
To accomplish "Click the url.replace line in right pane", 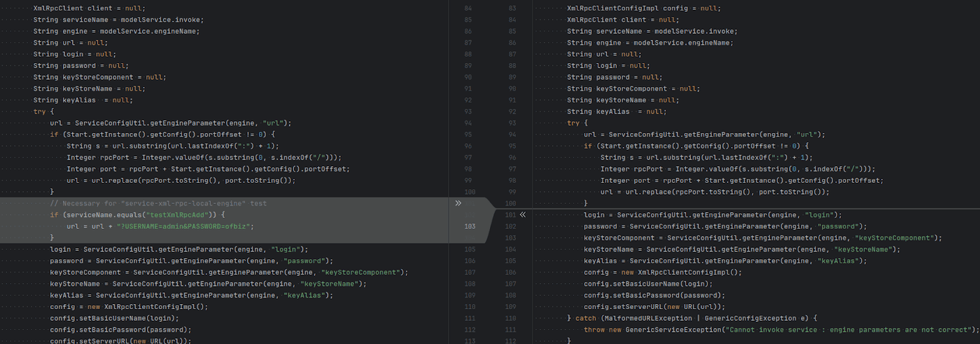I will click(715, 192).
